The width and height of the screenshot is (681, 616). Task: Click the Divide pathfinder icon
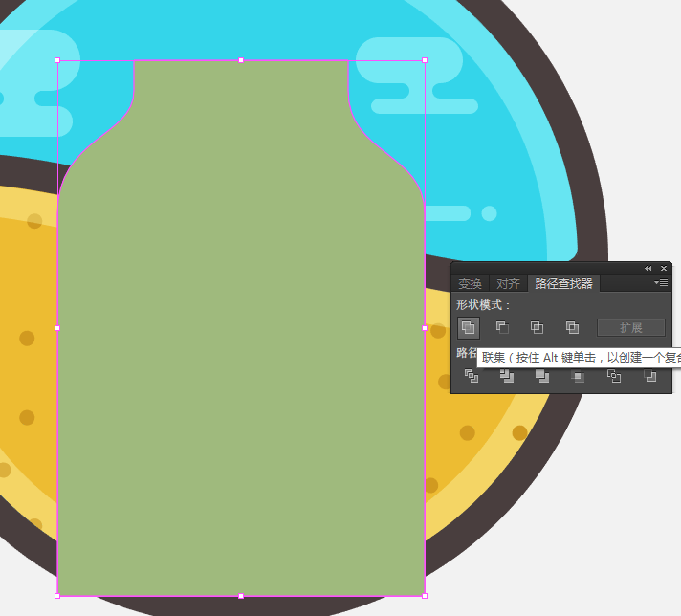(x=471, y=376)
